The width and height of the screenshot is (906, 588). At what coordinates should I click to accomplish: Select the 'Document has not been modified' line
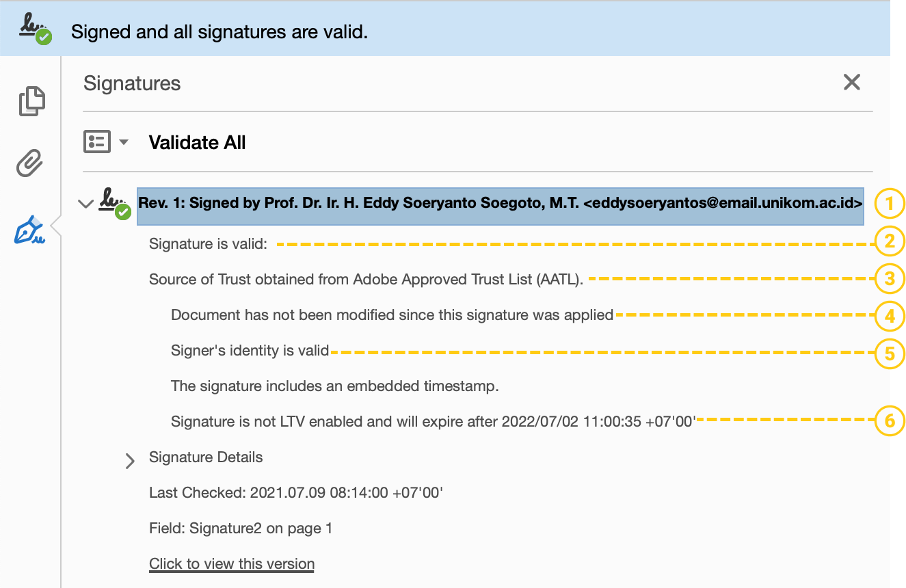tap(392, 315)
